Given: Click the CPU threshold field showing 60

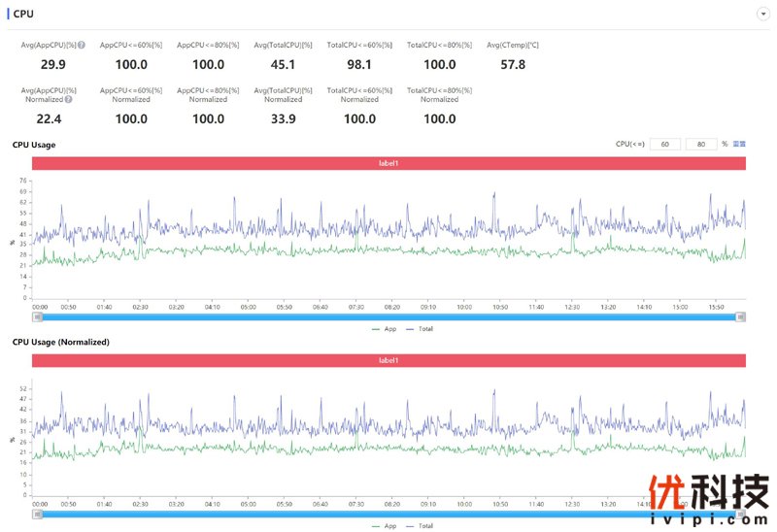Looking at the screenshot, I should [x=664, y=144].
